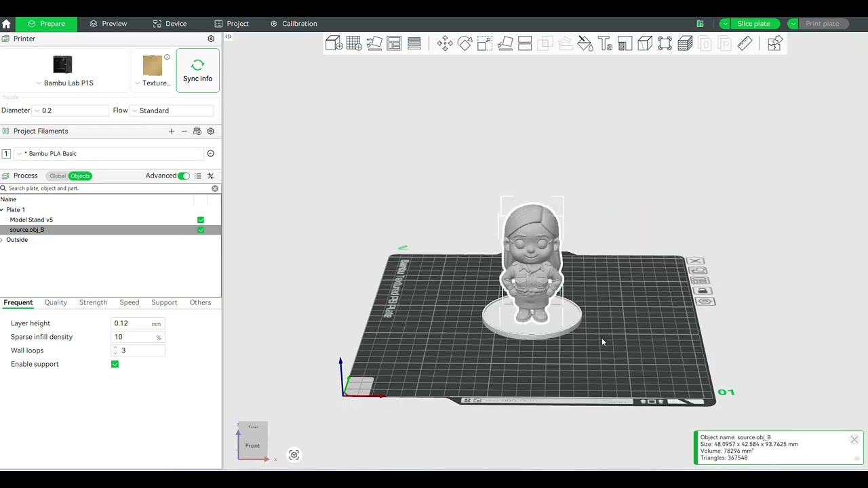Open the Strength settings tab
This screenshot has width=868, height=488.
click(x=93, y=302)
